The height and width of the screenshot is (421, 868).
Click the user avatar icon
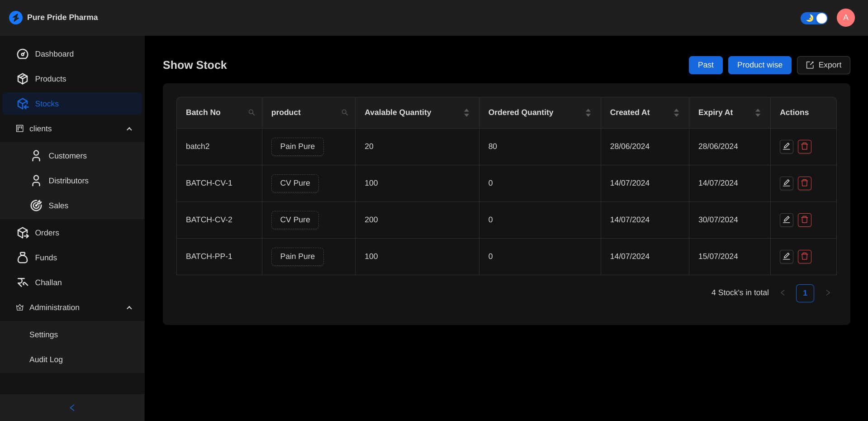[x=845, y=18]
